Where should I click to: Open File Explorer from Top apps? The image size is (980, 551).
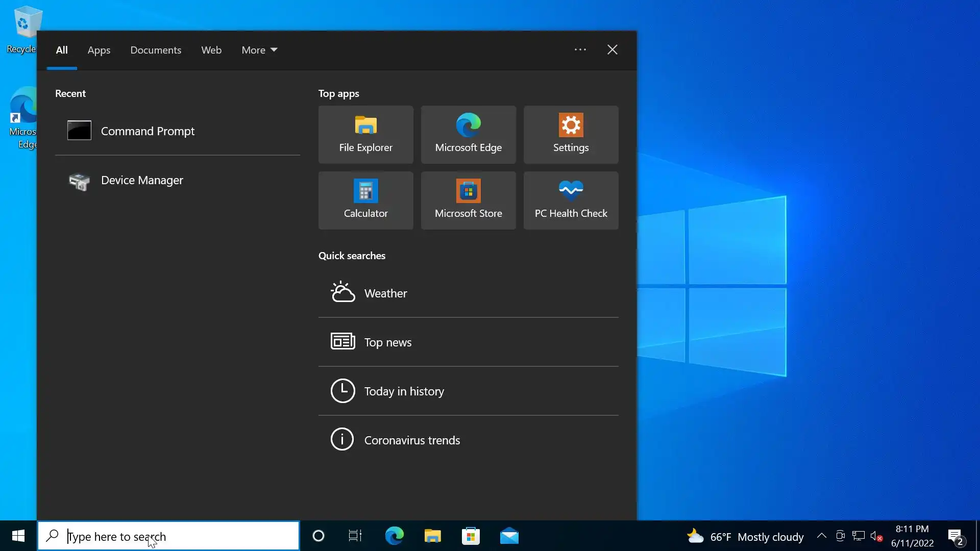(x=365, y=135)
